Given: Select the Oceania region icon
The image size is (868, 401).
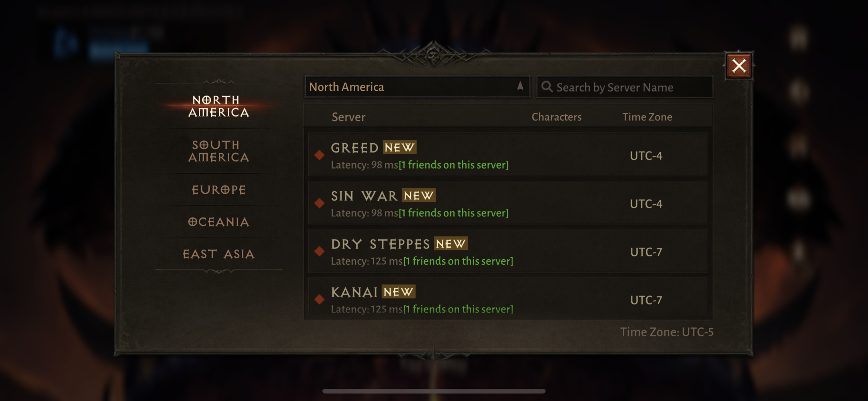Looking at the screenshot, I should tap(219, 221).
